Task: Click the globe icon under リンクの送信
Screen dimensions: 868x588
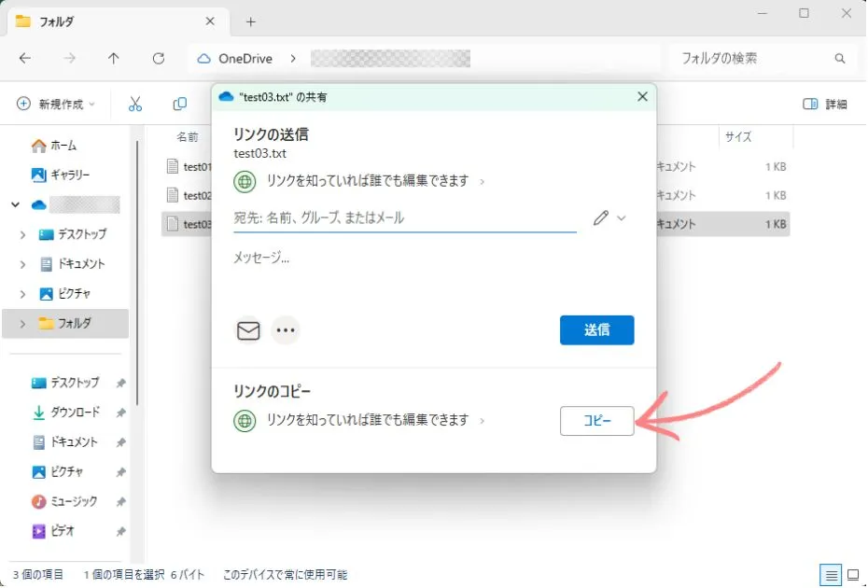Action: point(245,182)
